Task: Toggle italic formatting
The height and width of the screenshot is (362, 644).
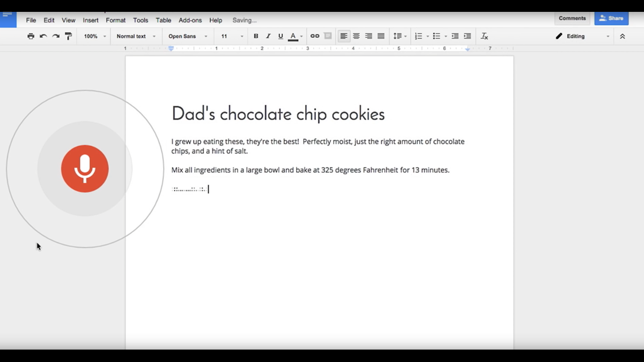Action: [268, 36]
